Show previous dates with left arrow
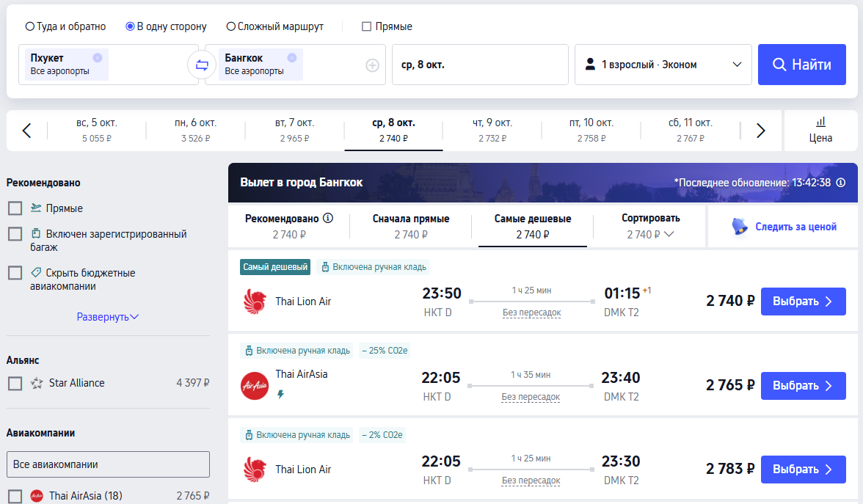 click(27, 131)
